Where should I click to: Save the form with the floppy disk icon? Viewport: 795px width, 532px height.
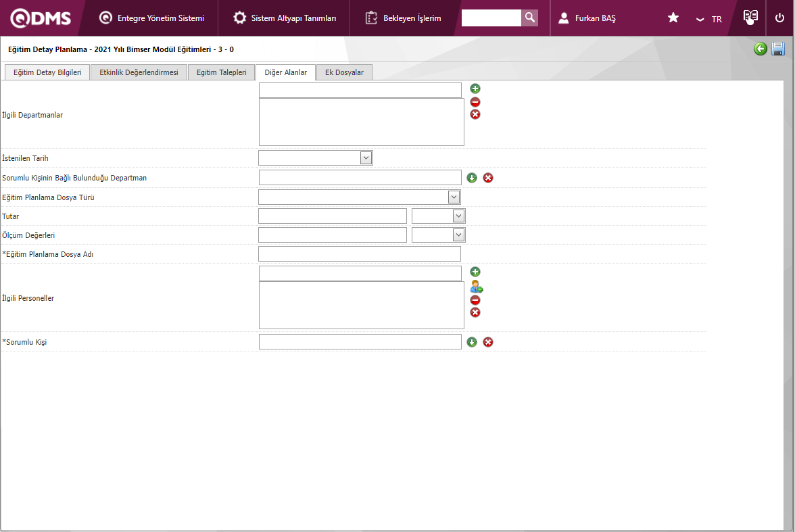[778, 49]
